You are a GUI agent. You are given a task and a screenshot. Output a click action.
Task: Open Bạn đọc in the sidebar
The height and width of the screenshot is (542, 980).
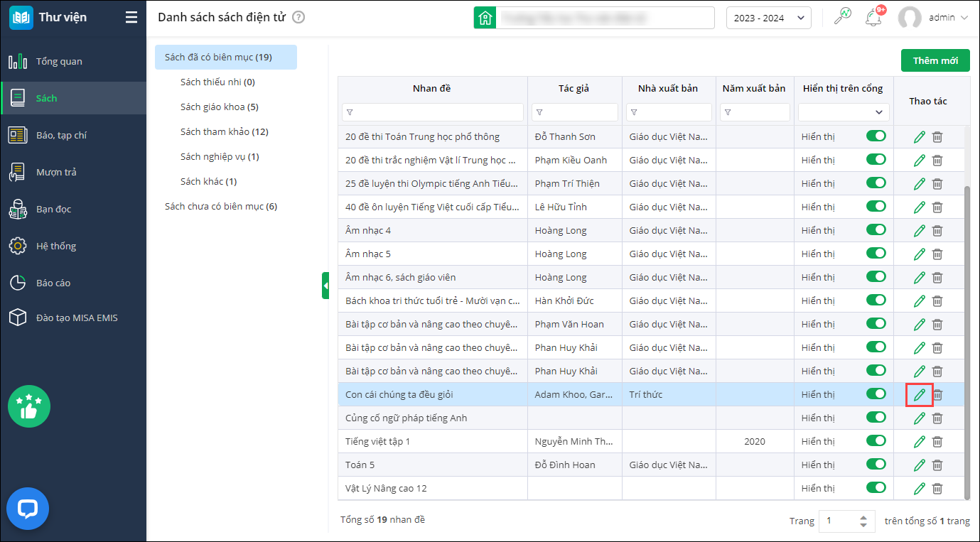[x=73, y=209]
